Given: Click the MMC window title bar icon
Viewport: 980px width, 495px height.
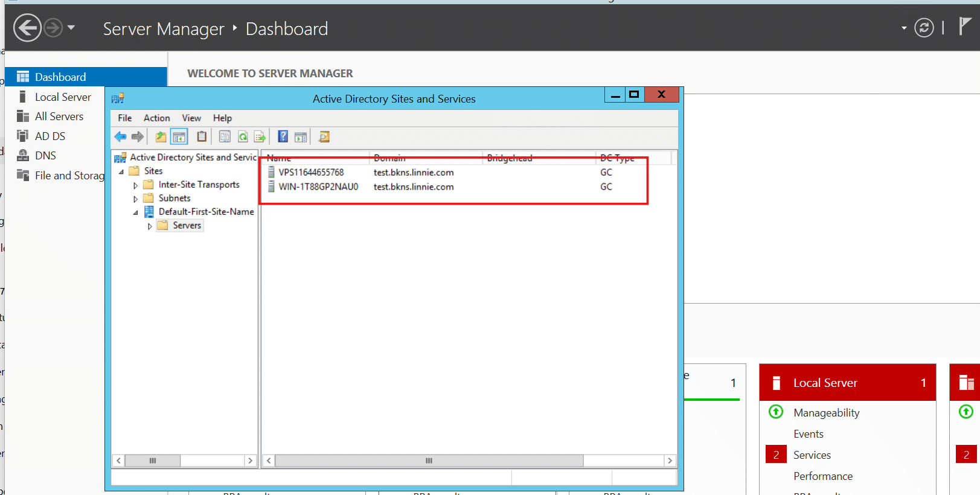Looking at the screenshot, I should point(118,98).
